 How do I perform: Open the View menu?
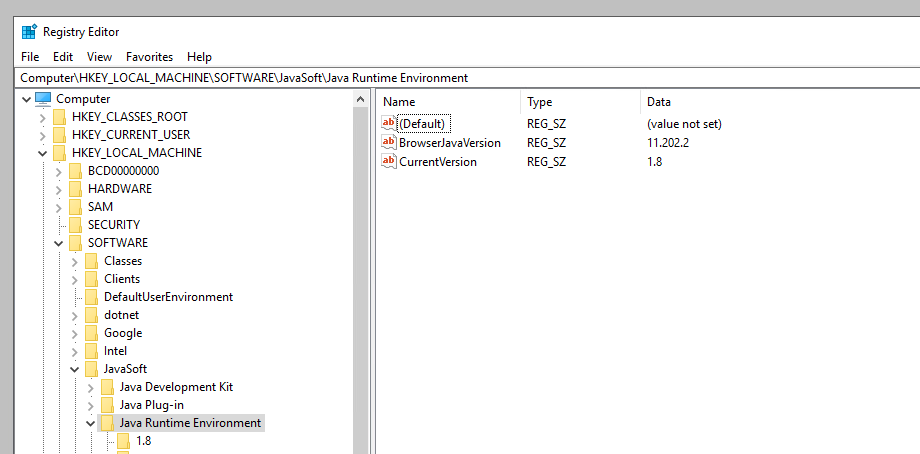tap(99, 57)
